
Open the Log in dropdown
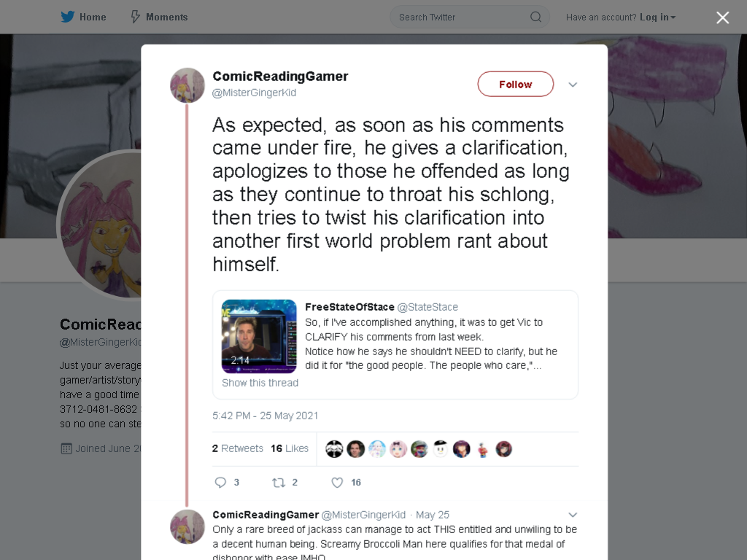[x=658, y=17]
